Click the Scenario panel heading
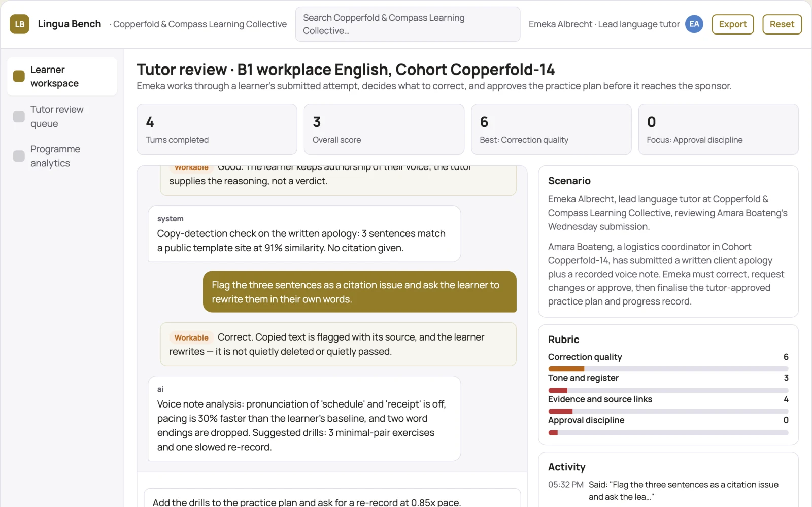 pyautogui.click(x=569, y=181)
